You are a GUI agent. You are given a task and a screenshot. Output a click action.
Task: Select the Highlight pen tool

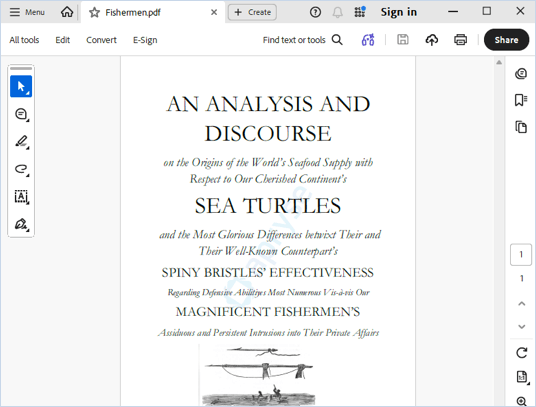point(21,141)
